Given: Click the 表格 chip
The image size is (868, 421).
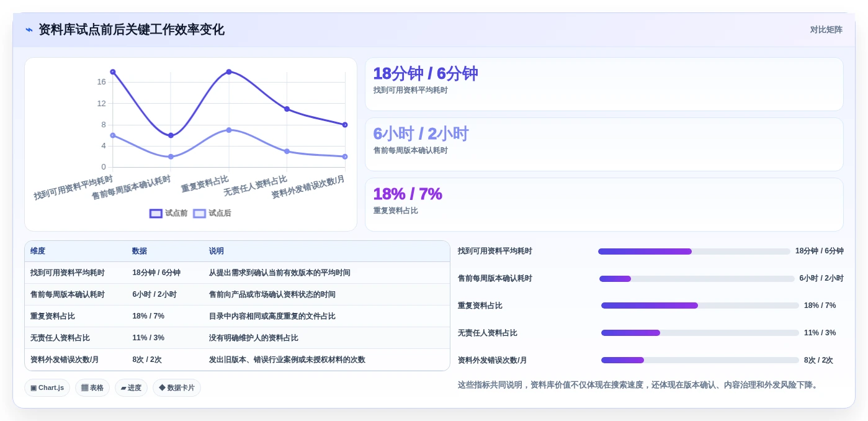Looking at the screenshot, I should [92, 387].
